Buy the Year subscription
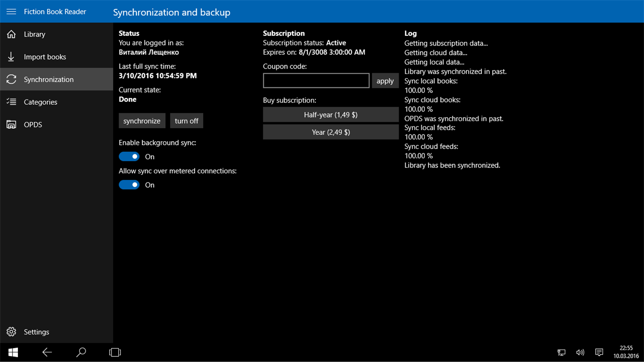644x362 pixels. pos(331,132)
